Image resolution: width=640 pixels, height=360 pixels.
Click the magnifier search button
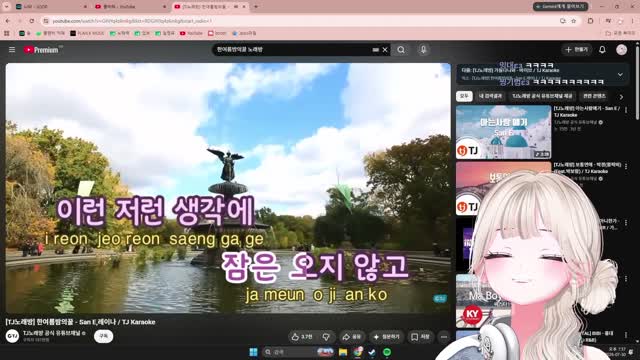[401, 50]
